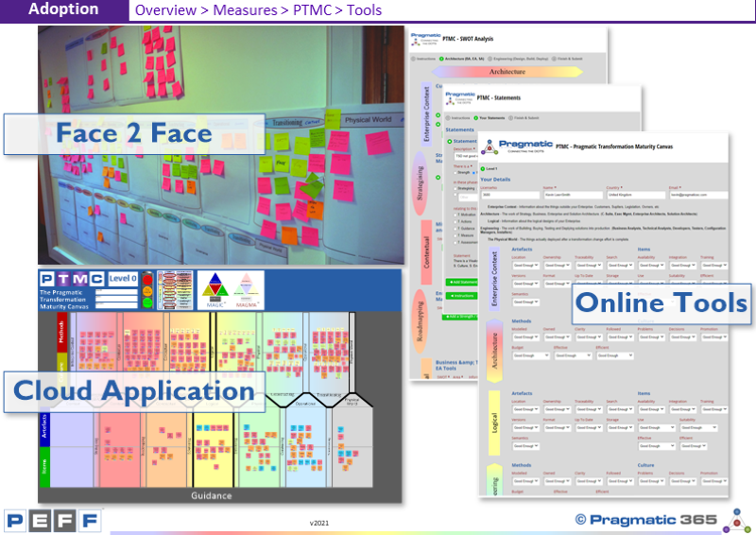The image size is (756, 535).
Task: Tick the Measure checkbox
Action: [455, 235]
